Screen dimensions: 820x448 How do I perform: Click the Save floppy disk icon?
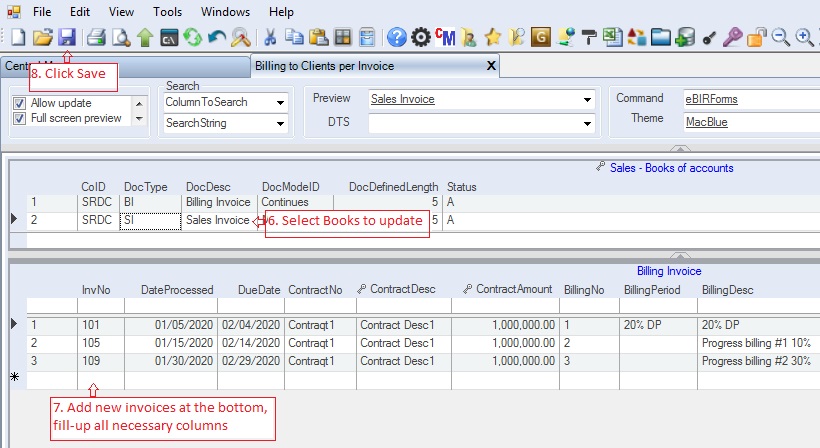67,38
